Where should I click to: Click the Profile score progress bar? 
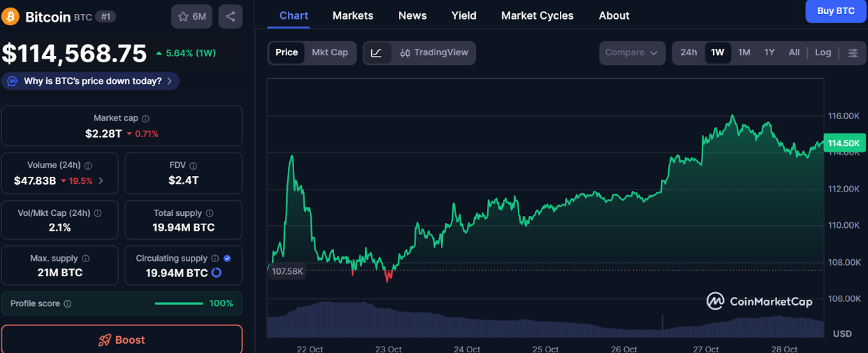coord(179,303)
